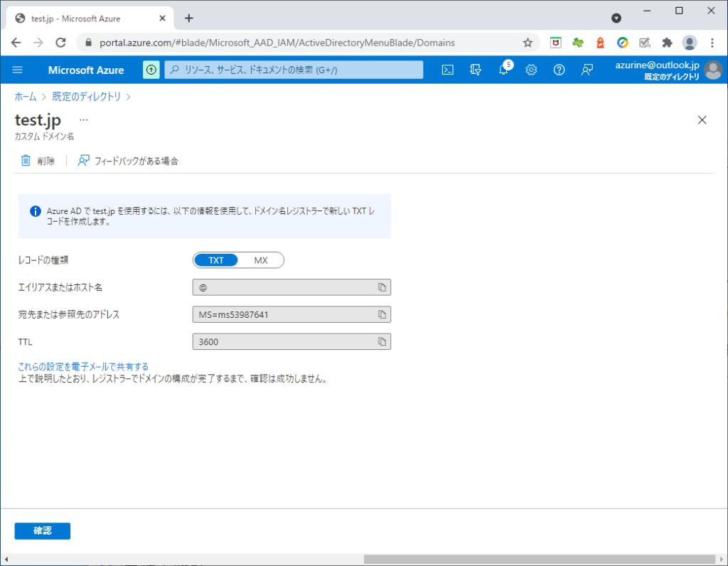Open the notifications bell
The width and height of the screenshot is (728, 566).
(503, 70)
